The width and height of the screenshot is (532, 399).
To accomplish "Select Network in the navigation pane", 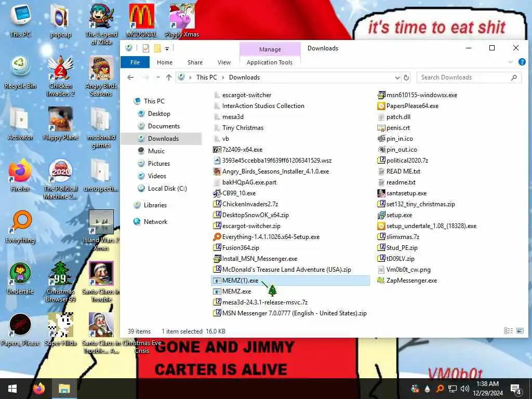I will (155, 221).
